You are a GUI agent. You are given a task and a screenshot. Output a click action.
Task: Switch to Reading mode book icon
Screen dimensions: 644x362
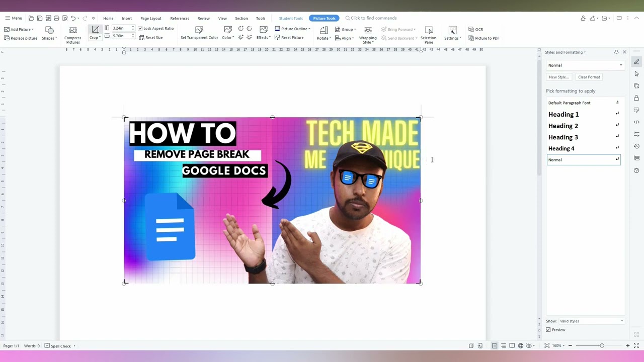pyautogui.click(x=512, y=346)
